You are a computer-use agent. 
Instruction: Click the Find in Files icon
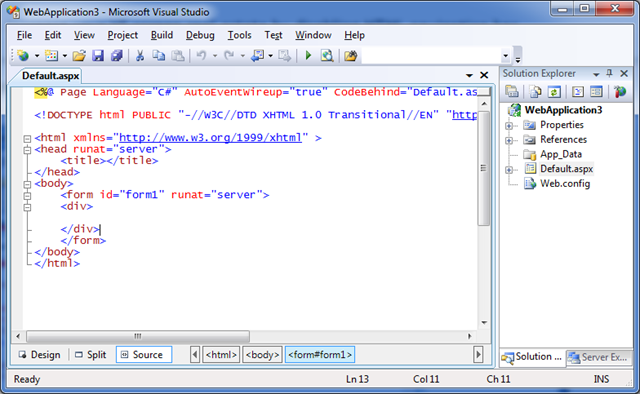[327, 56]
